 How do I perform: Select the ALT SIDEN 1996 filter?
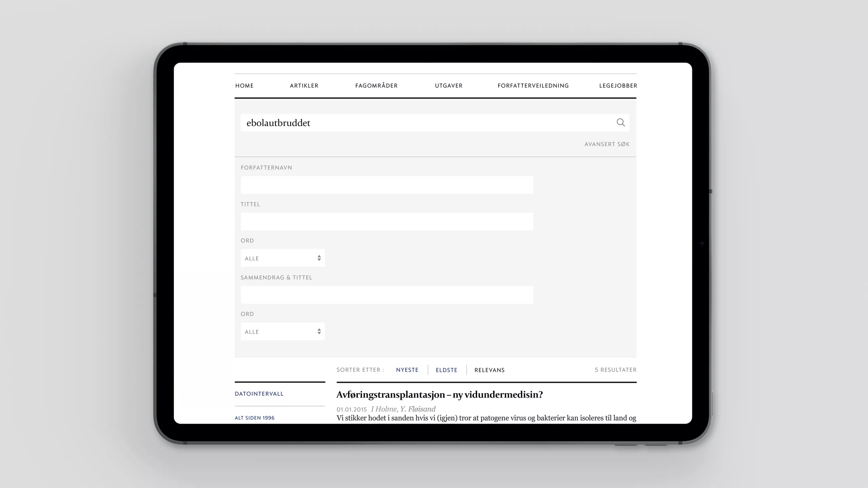point(255,418)
